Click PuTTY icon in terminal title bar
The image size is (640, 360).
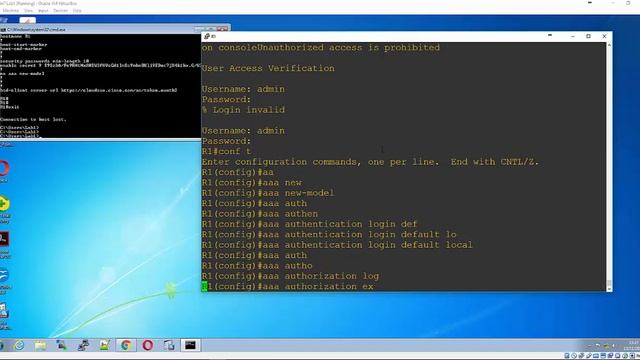click(x=207, y=36)
